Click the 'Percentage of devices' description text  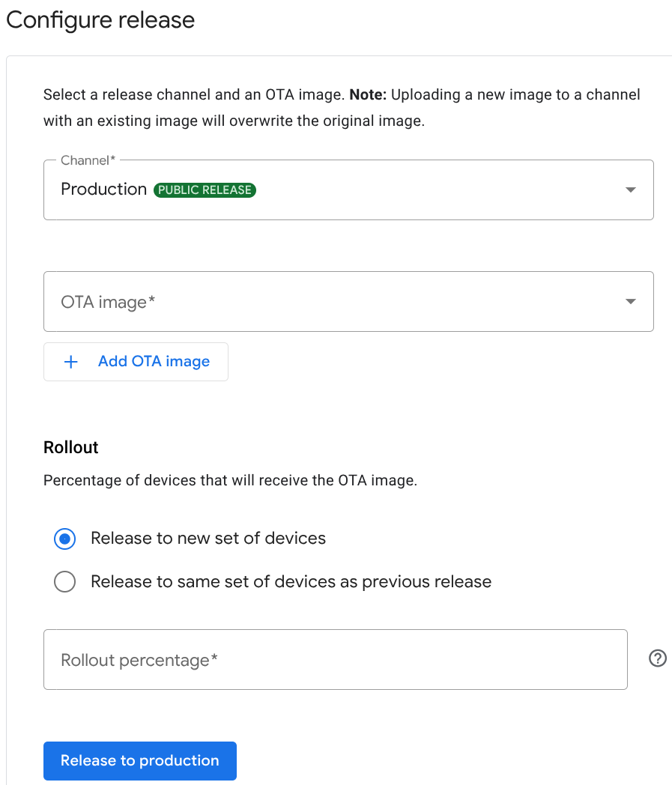(x=230, y=481)
